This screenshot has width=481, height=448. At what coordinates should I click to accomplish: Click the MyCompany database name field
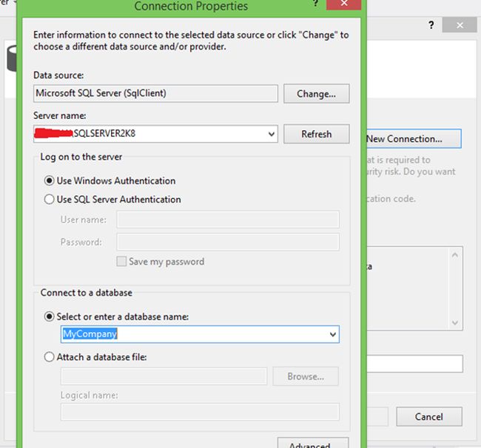pos(200,334)
